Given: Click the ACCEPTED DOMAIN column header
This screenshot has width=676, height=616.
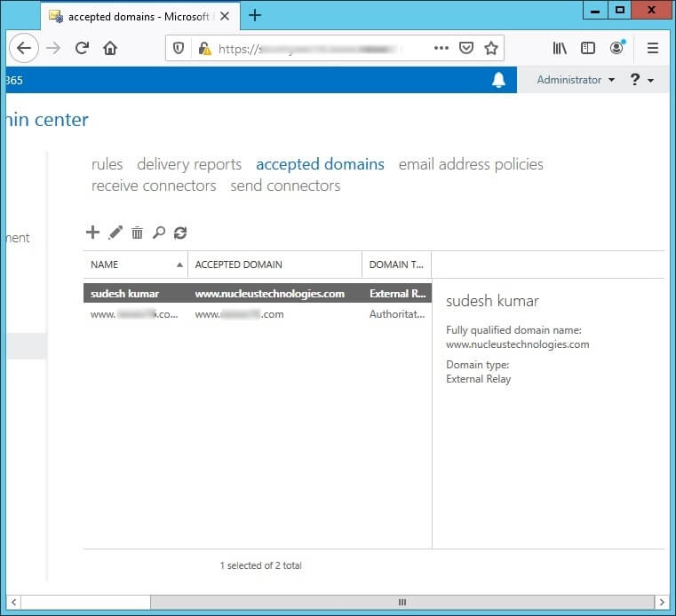Looking at the screenshot, I should 275,265.
